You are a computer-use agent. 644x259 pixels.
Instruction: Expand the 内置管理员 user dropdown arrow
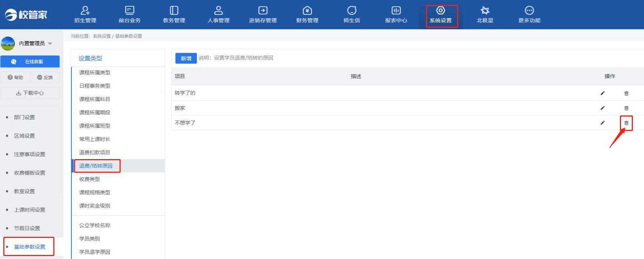50,44
